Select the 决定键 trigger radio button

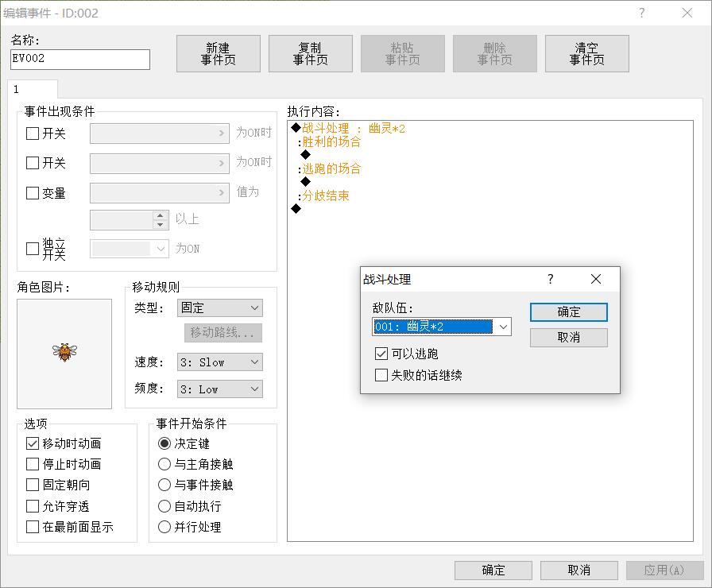[x=164, y=443]
